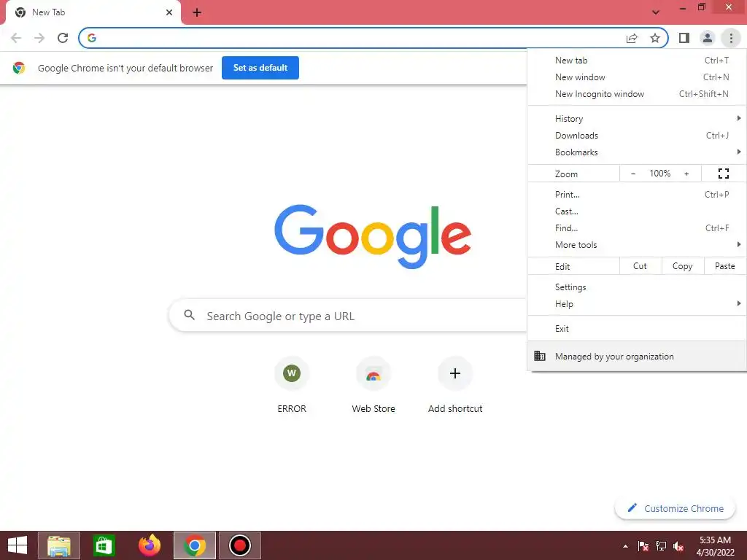Expand the Help submenu
The image size is (747, 560).
(x=637, y=304)
